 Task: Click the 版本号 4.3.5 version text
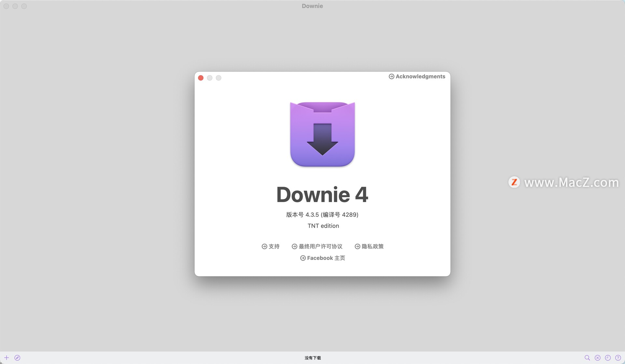point(322,215)
